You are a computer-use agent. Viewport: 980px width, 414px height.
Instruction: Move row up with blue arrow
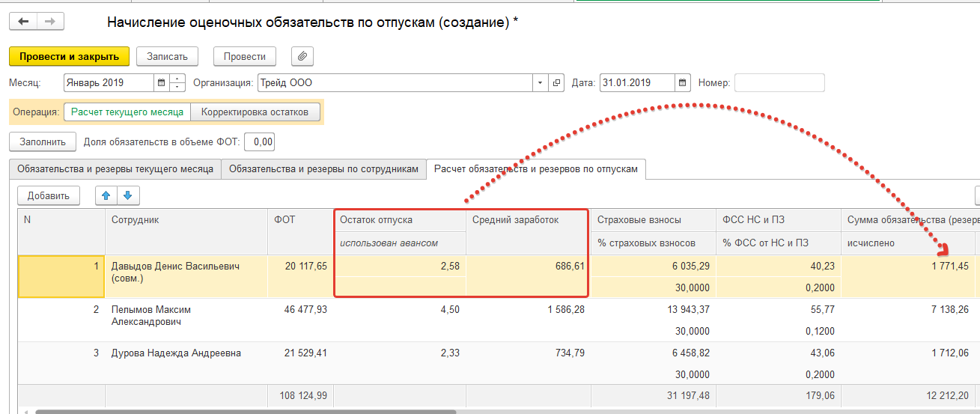(106, 195)
